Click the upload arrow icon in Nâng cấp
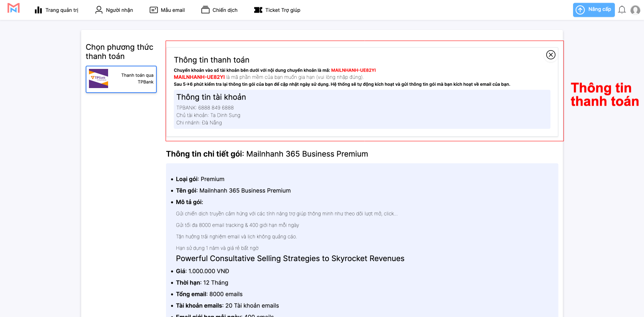The image size is (644, 317). pyautogui.click(x=580, y=10)
